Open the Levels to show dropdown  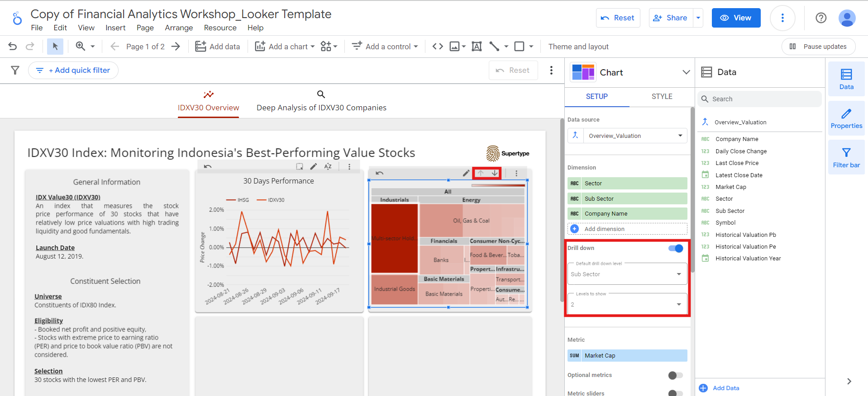pos(627,304)
